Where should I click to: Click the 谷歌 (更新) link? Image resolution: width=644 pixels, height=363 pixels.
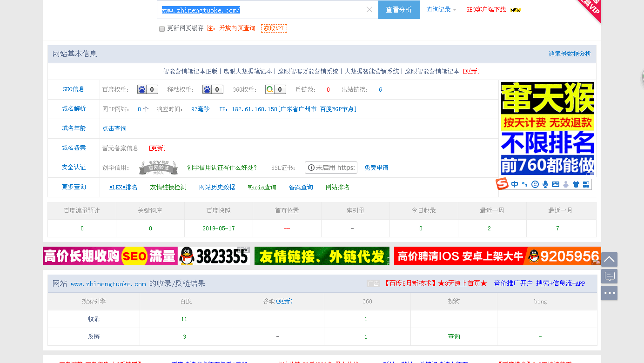(x=284, y=301)
